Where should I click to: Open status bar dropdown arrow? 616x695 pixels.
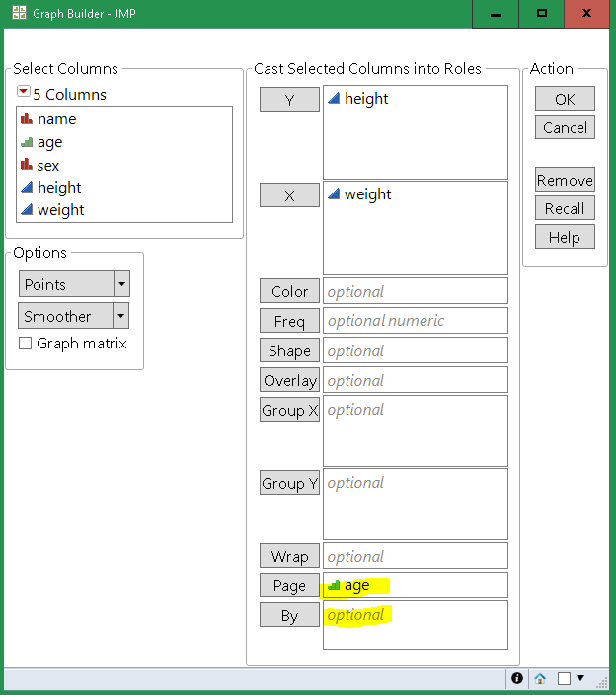[x=580, y=679]
